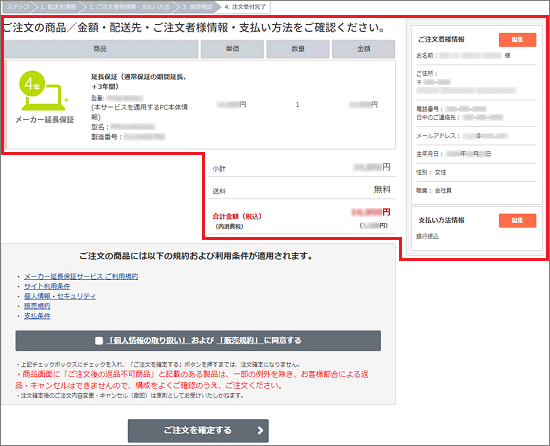Select step 4. 注文受付完了
Viewport: 550px width, 446px height.
click(x=245, y=7)
